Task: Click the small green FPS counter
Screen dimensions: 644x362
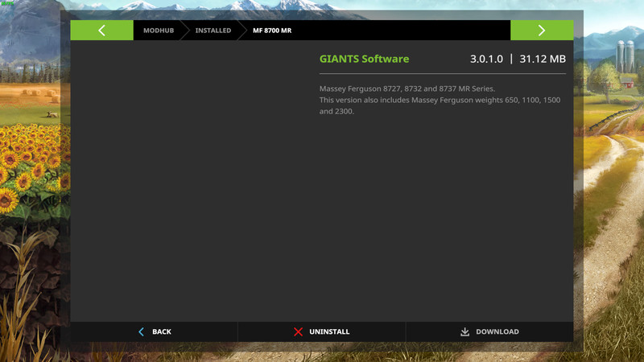Action: [x=6, y=3]
